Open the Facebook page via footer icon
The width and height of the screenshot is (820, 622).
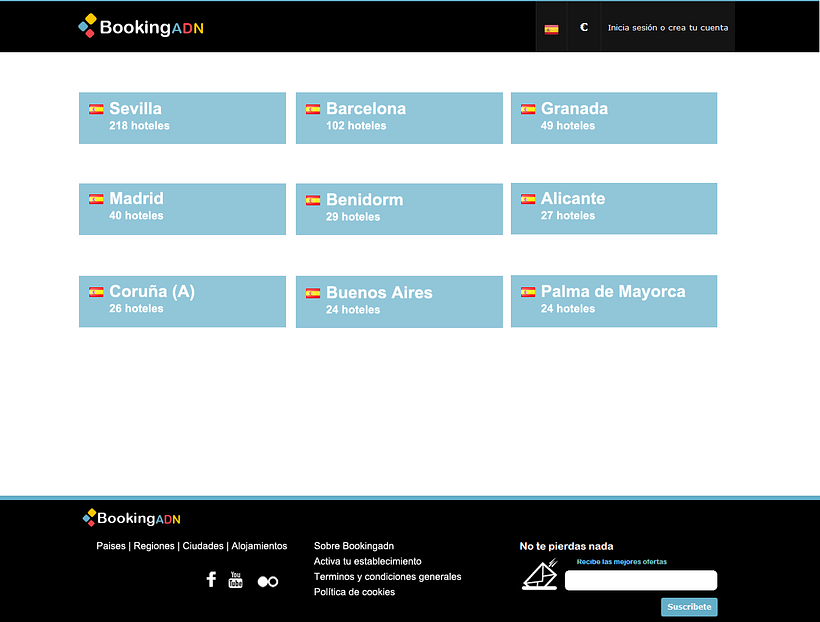[x=211, y=579]
